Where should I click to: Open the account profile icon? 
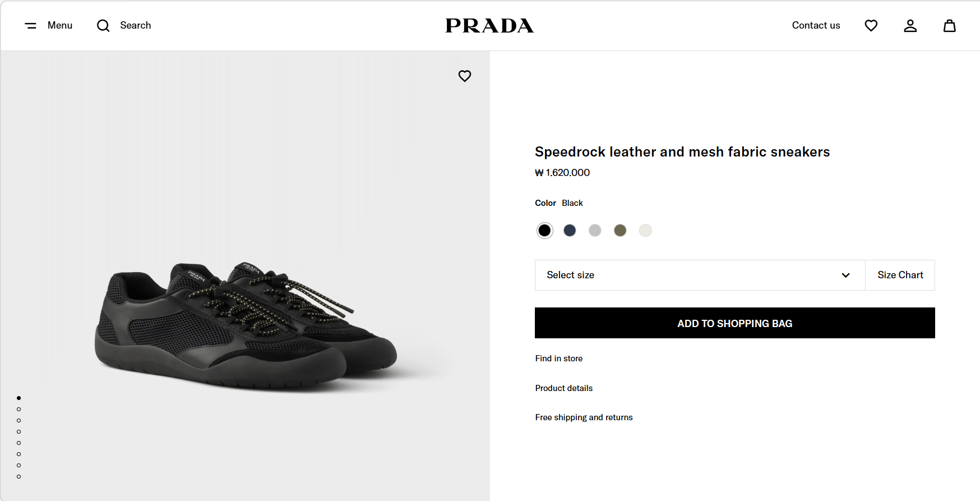pyautogui.click(x=910, y=26)
